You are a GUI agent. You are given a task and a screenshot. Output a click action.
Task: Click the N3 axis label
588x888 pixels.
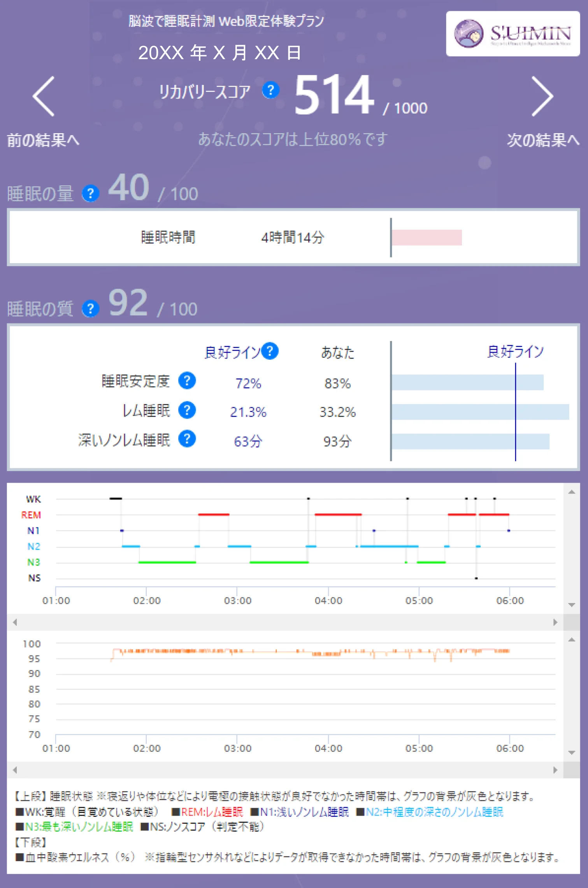tap(34, 562)
